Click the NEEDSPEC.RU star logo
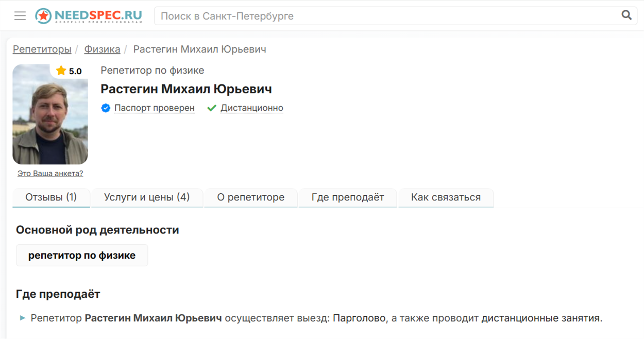644x339 pixels. 43,16
